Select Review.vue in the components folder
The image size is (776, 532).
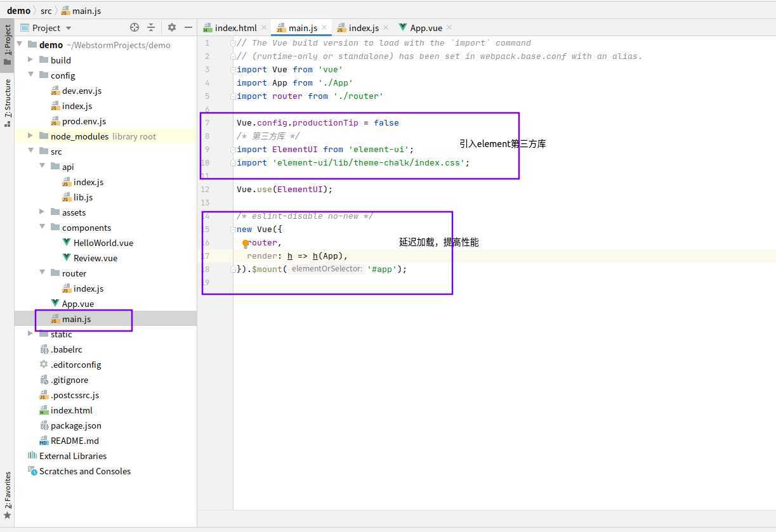tap(95, 258)
